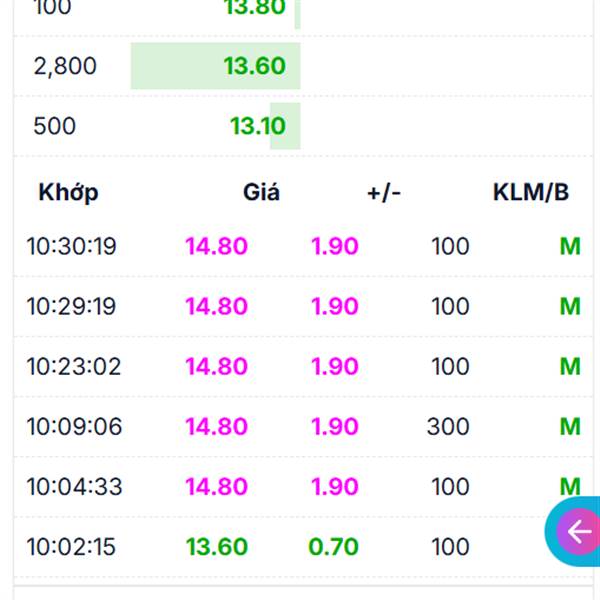Click the Khớp column header

point(69,193)
